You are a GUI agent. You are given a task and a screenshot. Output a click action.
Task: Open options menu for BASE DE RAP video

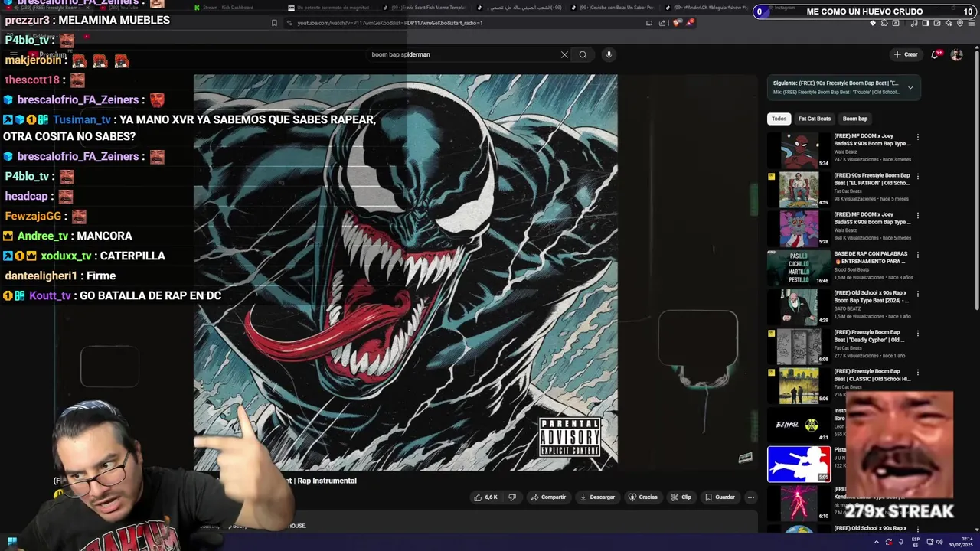917,255
